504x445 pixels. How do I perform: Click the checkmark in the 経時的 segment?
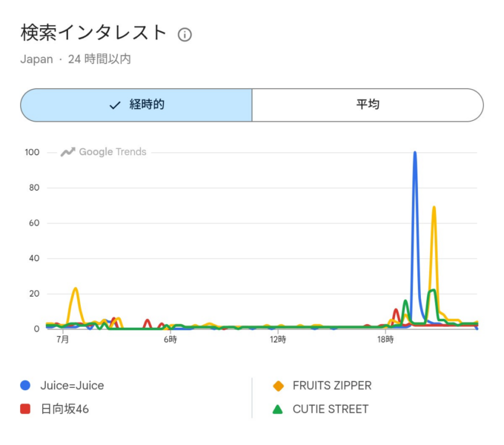coord(115,105)
